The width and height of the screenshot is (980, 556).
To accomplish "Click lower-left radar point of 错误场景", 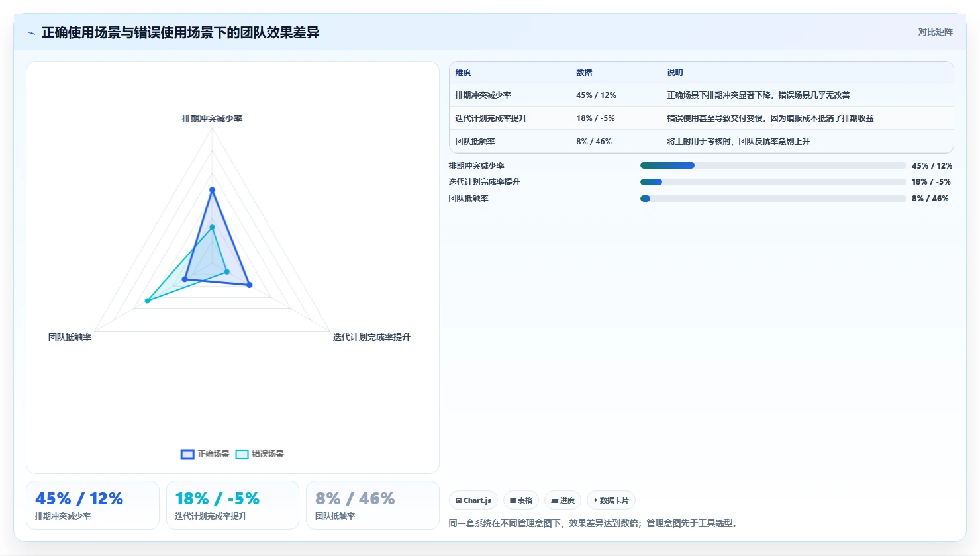I will coord(148,301).
